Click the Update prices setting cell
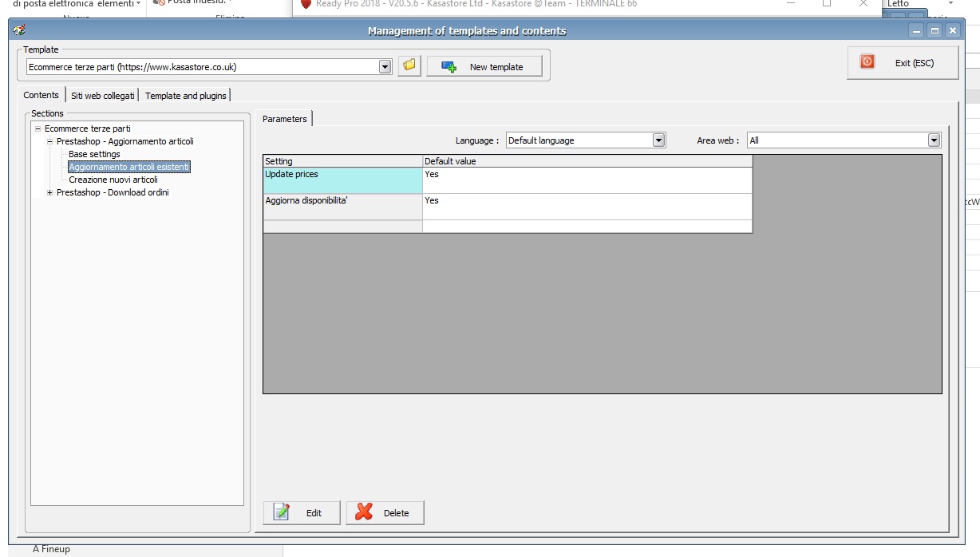The height and width of the screenshot is (557, 980). click(x=343, y=180)
